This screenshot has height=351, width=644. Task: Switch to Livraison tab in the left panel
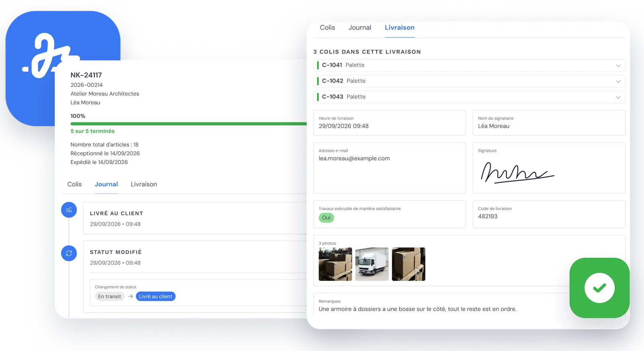click(x=144, y=184)
